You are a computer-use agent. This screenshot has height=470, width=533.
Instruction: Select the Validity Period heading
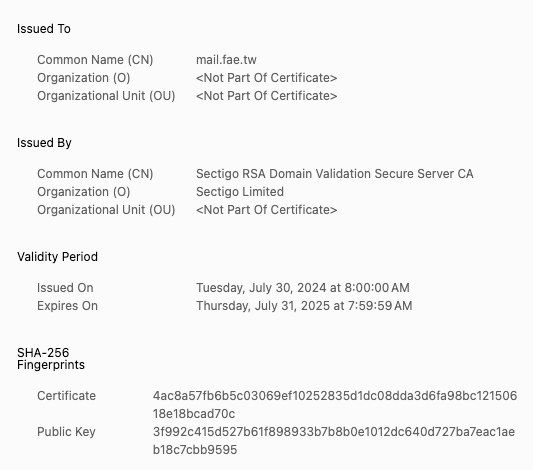(57, 257)
